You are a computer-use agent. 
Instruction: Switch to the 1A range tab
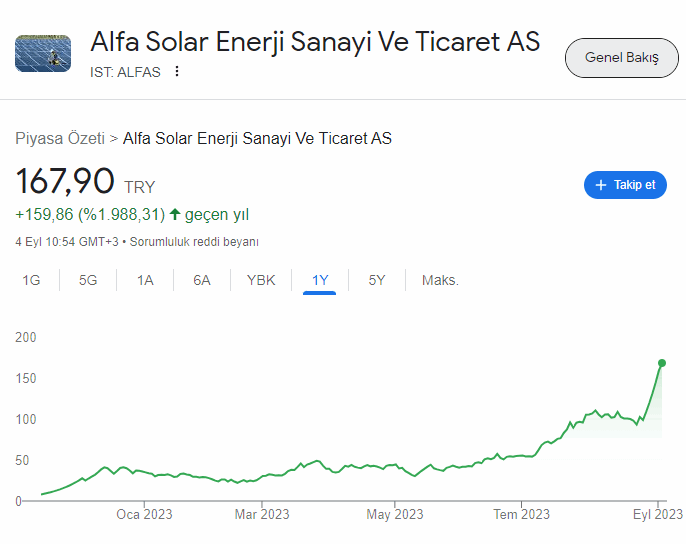[x=145, y=280]
